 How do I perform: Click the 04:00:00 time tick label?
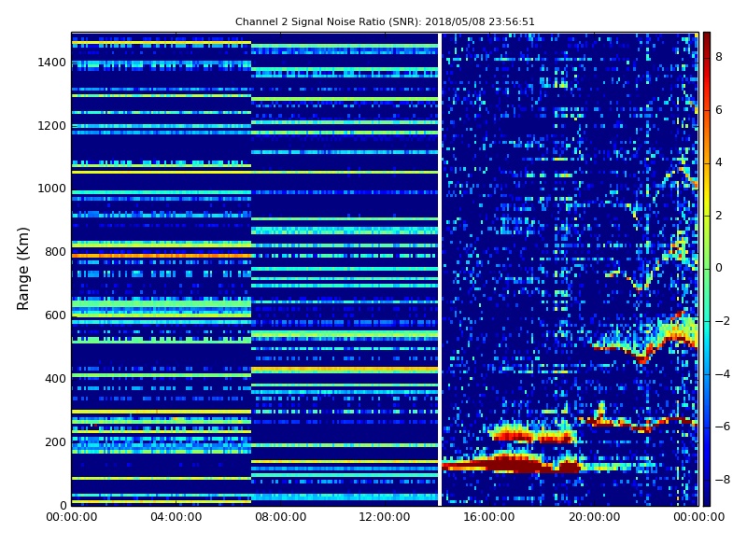click(x=176, y=517)
